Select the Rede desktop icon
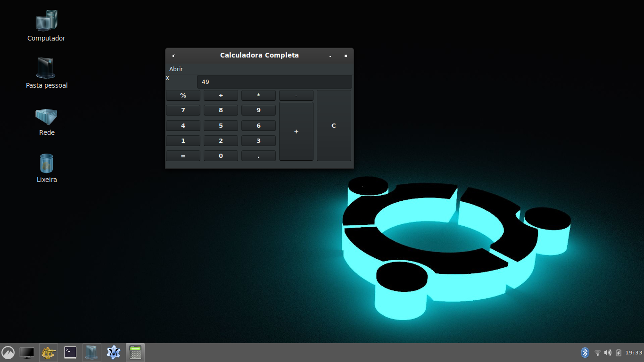The width and height of the screenshot is (644, 362). 47,121
